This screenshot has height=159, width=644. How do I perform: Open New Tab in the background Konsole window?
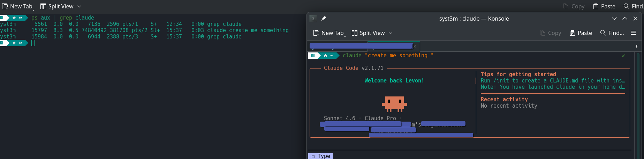point(17,6)
